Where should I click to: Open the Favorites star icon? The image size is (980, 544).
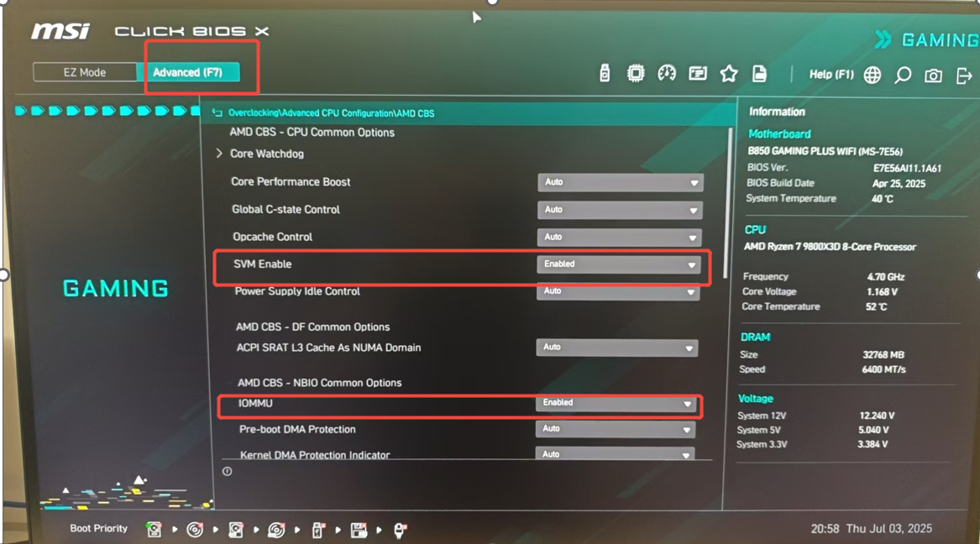729,74
